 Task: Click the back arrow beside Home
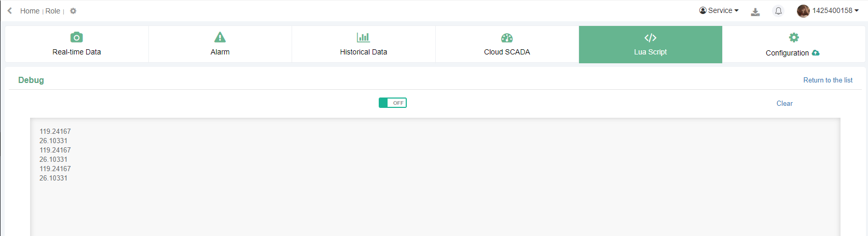10,11
